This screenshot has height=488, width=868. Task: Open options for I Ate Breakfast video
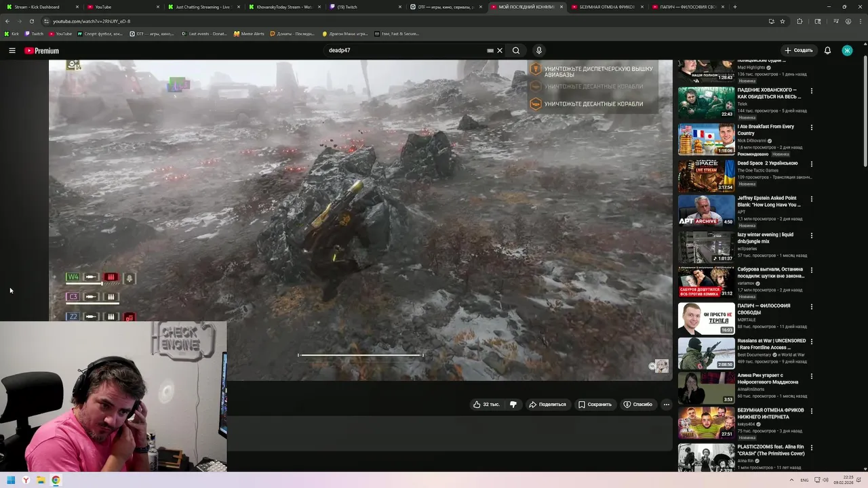(812, 127)
